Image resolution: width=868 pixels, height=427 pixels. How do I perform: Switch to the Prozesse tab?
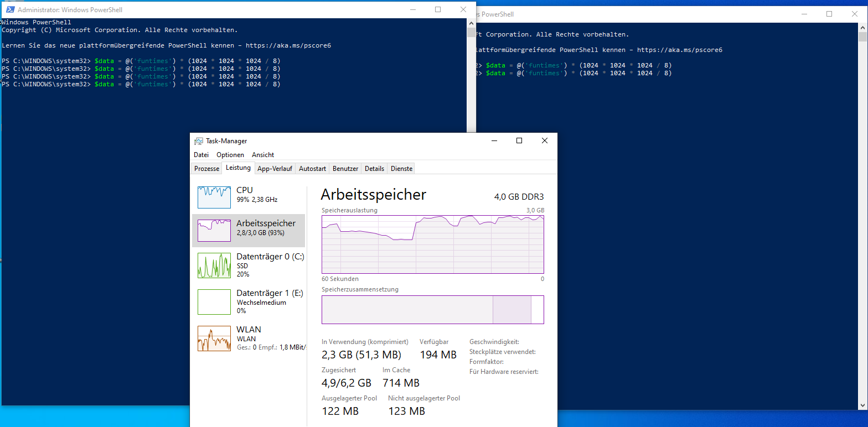207,169
